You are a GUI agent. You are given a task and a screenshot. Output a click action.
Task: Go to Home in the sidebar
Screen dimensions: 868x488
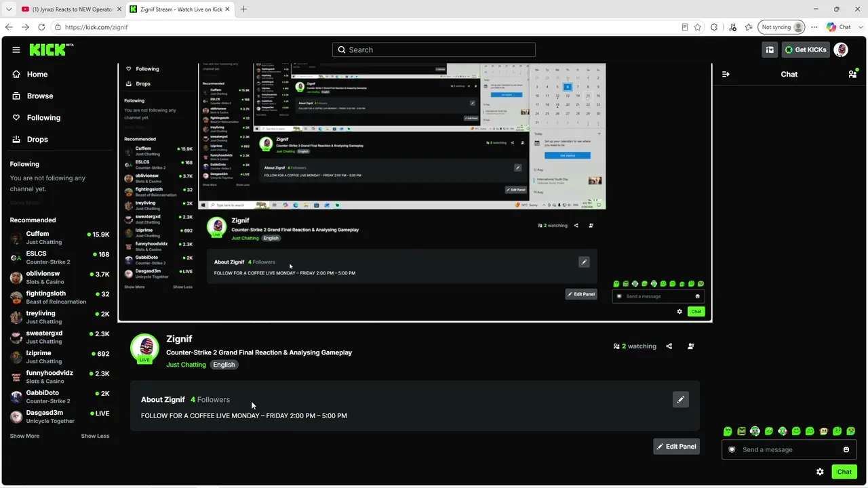[x=37, y=74]
